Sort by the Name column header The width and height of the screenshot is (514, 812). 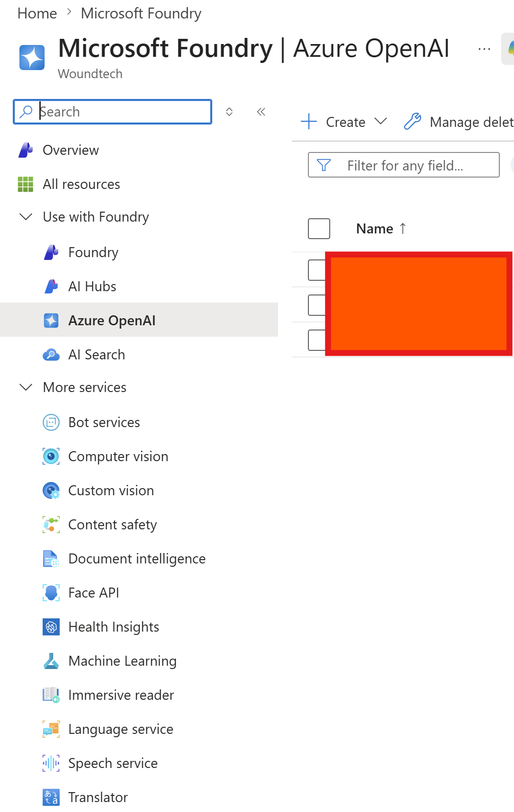[x=381, y=229]
